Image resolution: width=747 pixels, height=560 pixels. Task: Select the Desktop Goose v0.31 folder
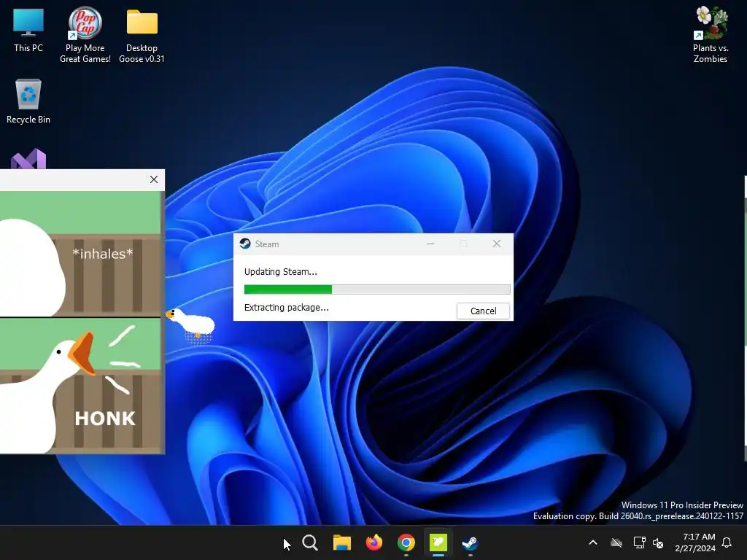142,35
